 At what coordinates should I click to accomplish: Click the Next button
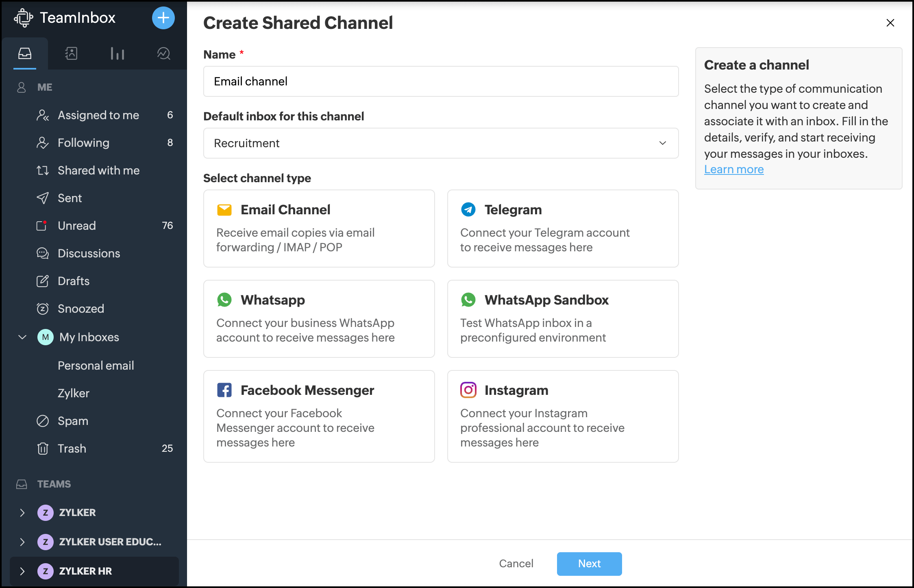589,564
